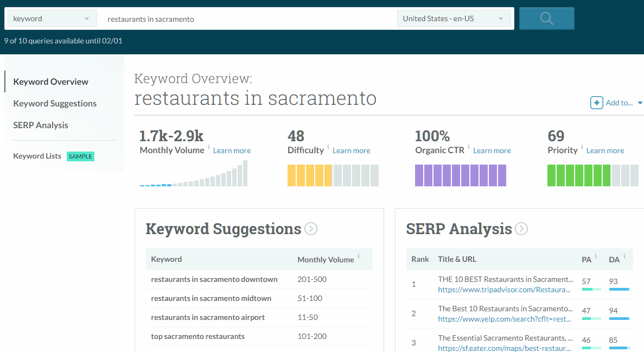Select Keyword Suggestions in the sidebar

click(x=55, y=103)
